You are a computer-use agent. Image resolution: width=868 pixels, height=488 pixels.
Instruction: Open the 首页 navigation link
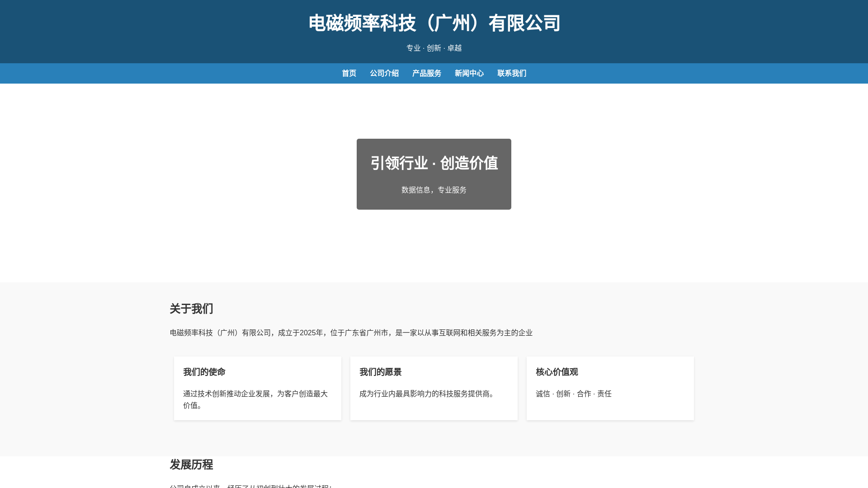pos(349,73)
